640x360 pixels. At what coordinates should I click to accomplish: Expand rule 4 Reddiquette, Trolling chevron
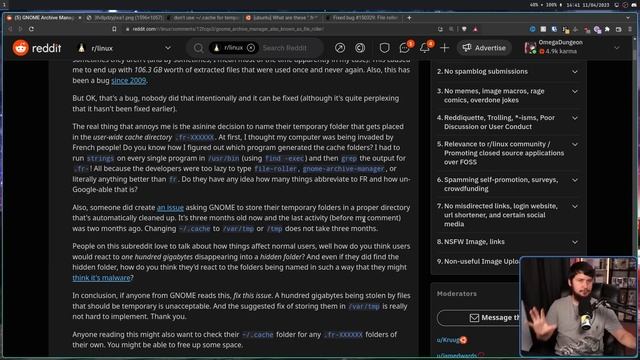pos(575,118)
